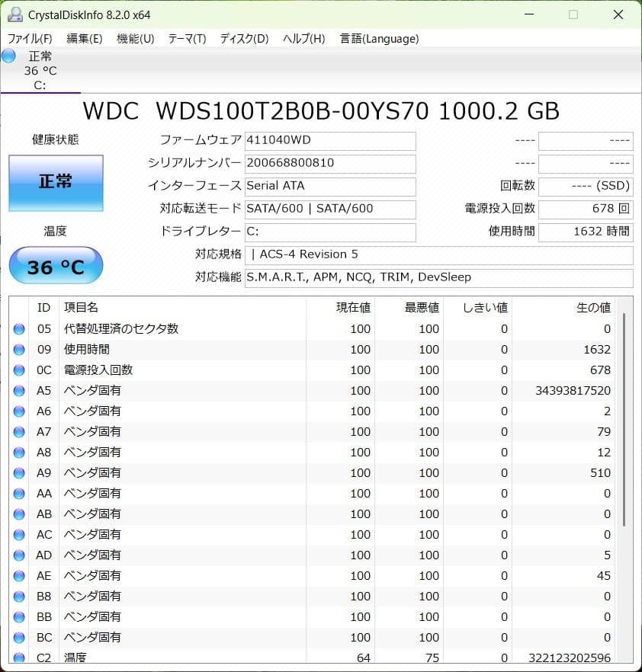
Task: Click status icon of row AD
Action: [x=19, y=555]
